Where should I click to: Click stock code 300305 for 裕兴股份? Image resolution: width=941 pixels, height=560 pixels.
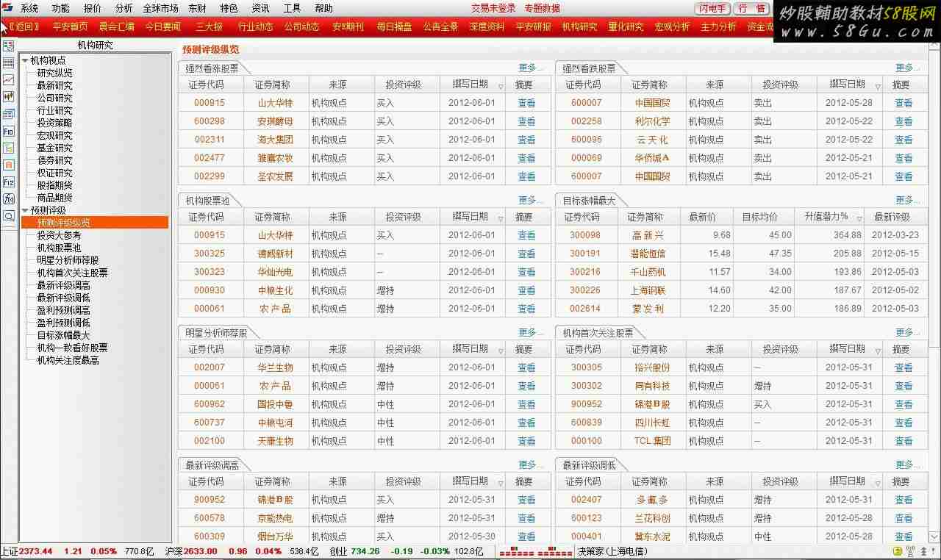(587, 367)
